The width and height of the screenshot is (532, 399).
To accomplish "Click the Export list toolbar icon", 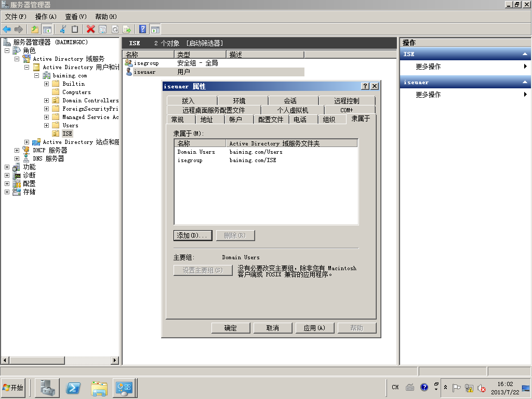I will coord(127,30).
